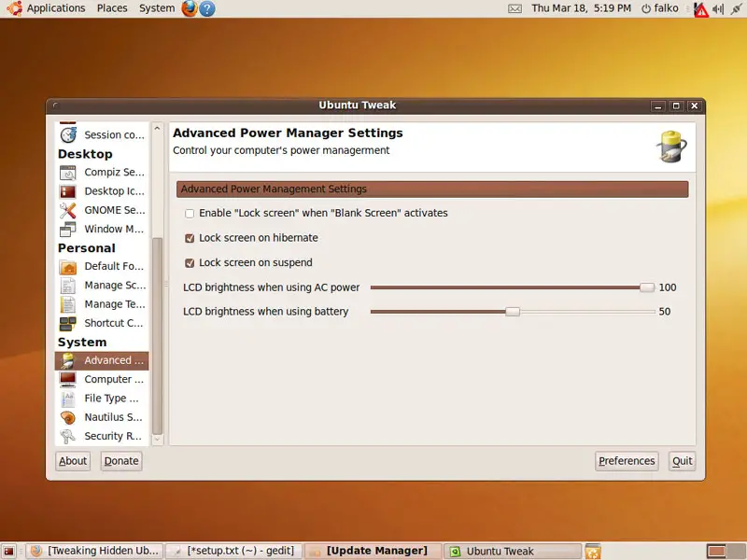Click the sidebar vertical scrollbar thumb

(x=157, y=336)
